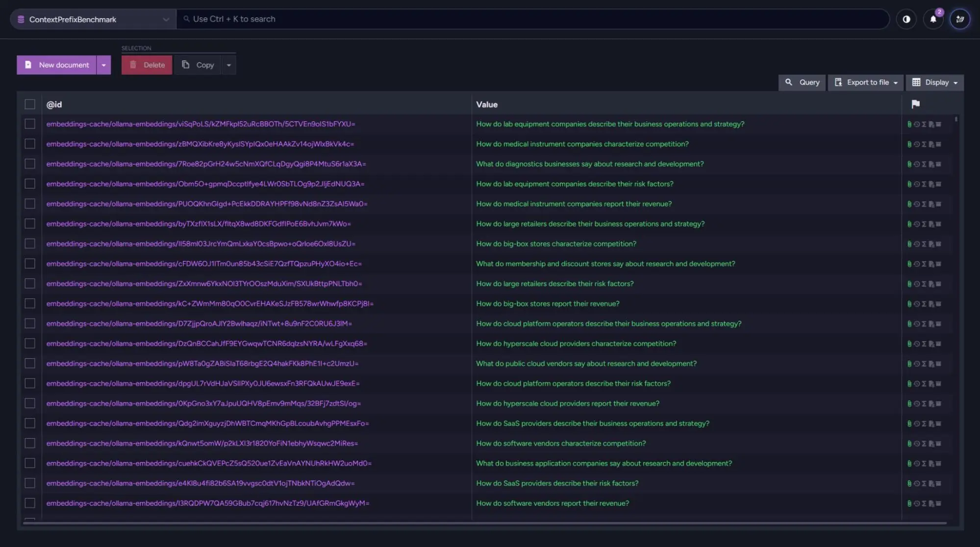Click attachments paperclip icon for lab equipment business operations row
Viewport: 980px width, 547px height.
pos(909,124)
